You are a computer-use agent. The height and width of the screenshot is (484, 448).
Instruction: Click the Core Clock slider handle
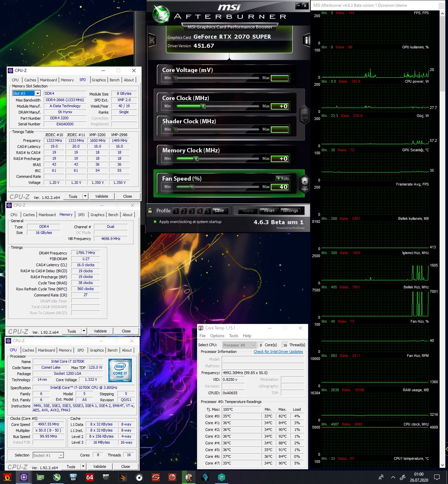(x=203, y=106)
